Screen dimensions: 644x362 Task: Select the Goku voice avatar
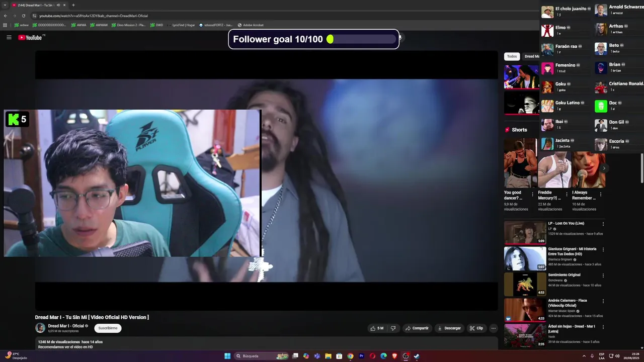[547, 86]
